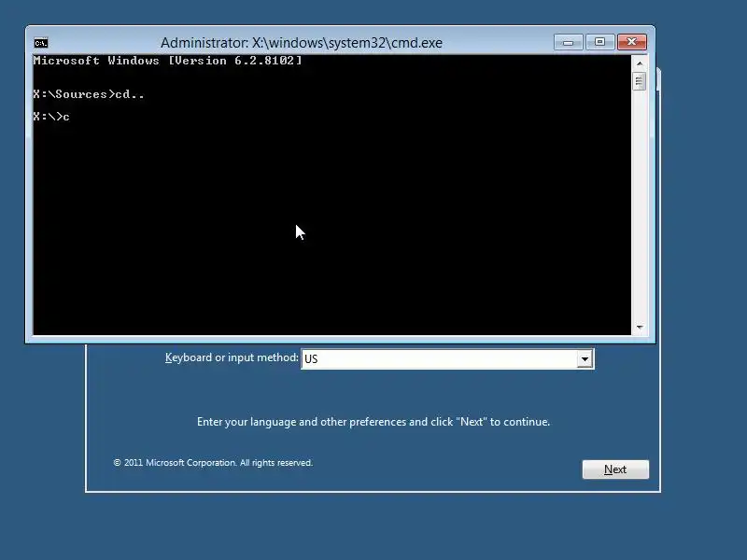This screenshot has width=747, height=560.
Task: Click the cmd.exe window title text
Action: pyautogui.click(x=301, y=43)
